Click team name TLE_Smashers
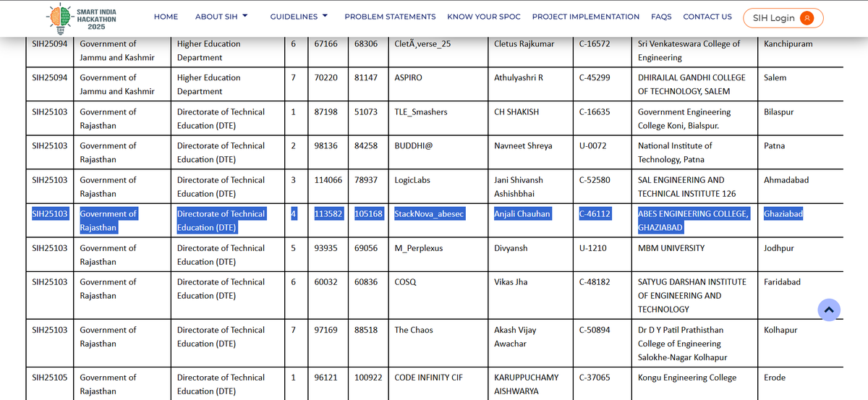 421,112
